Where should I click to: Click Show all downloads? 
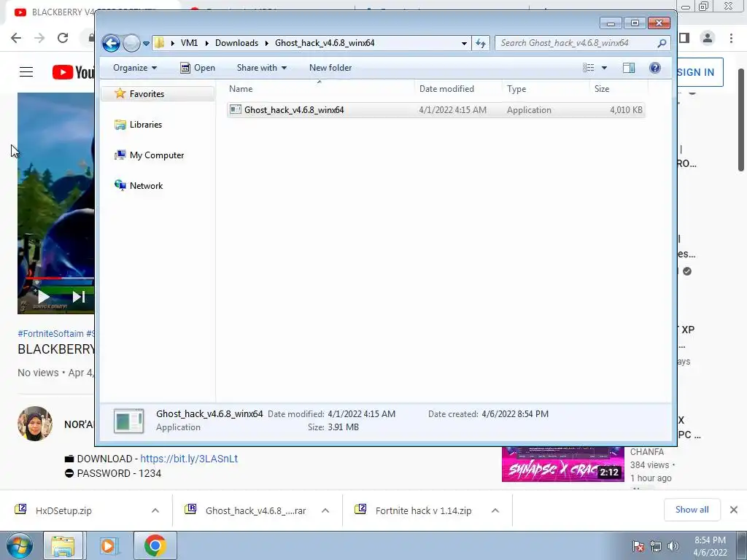tap(692, 510)
